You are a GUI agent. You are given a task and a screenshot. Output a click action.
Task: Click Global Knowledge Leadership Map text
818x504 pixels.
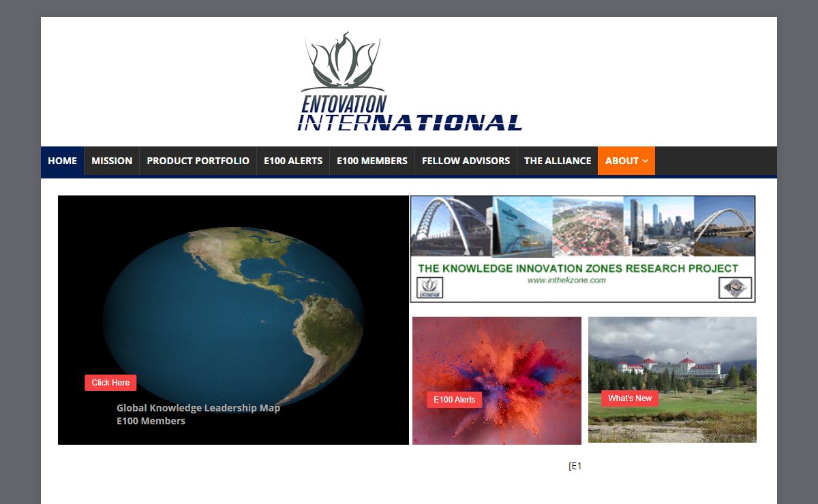(x=198, y=408)
